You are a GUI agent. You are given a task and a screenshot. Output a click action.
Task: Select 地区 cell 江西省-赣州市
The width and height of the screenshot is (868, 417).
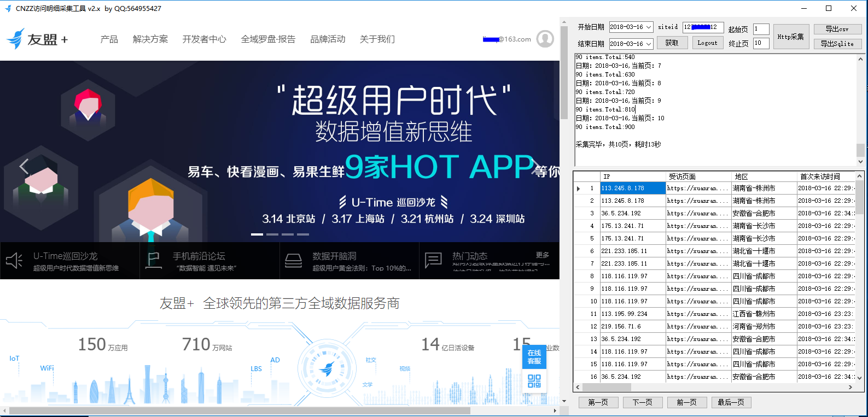tap(764, 314)
